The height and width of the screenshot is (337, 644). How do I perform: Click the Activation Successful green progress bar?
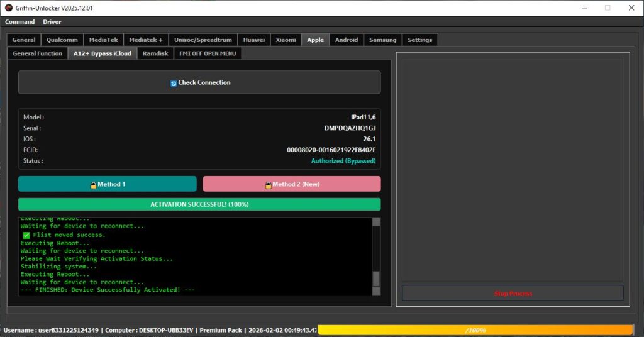pyautogui.click(x=199, y=204)
